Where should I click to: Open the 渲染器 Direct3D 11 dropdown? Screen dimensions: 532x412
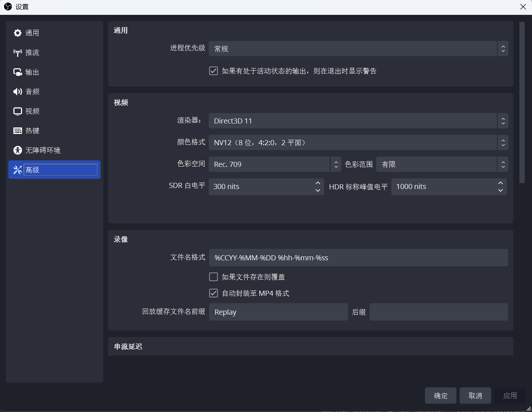coord(358,121)
